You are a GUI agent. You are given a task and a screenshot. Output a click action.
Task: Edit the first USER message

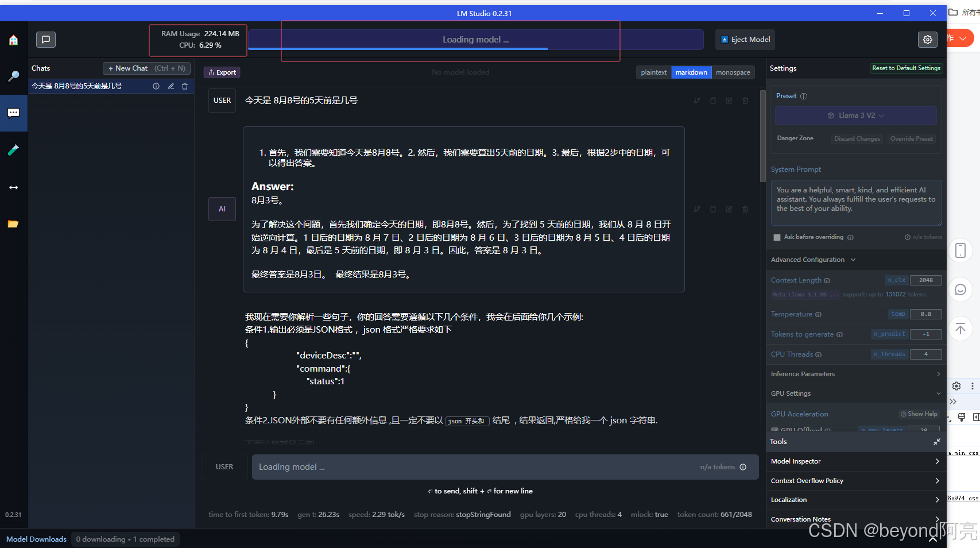point(729,101)
